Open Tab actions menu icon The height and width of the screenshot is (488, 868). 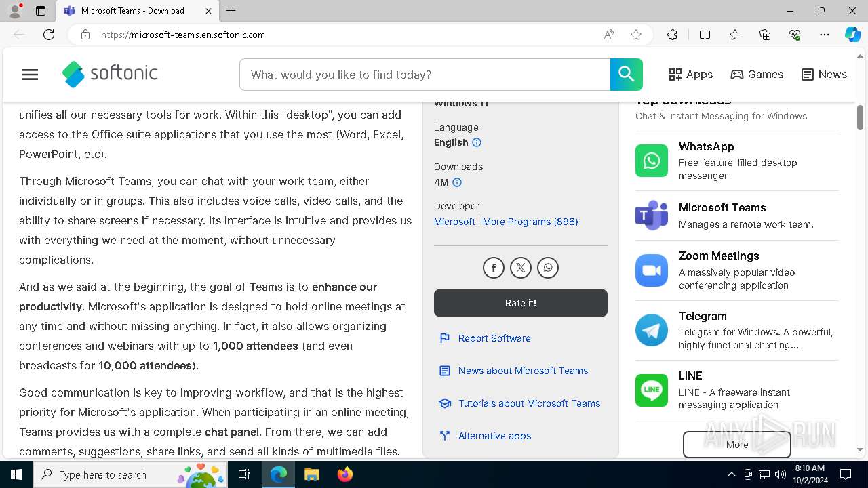click(41, 11)
